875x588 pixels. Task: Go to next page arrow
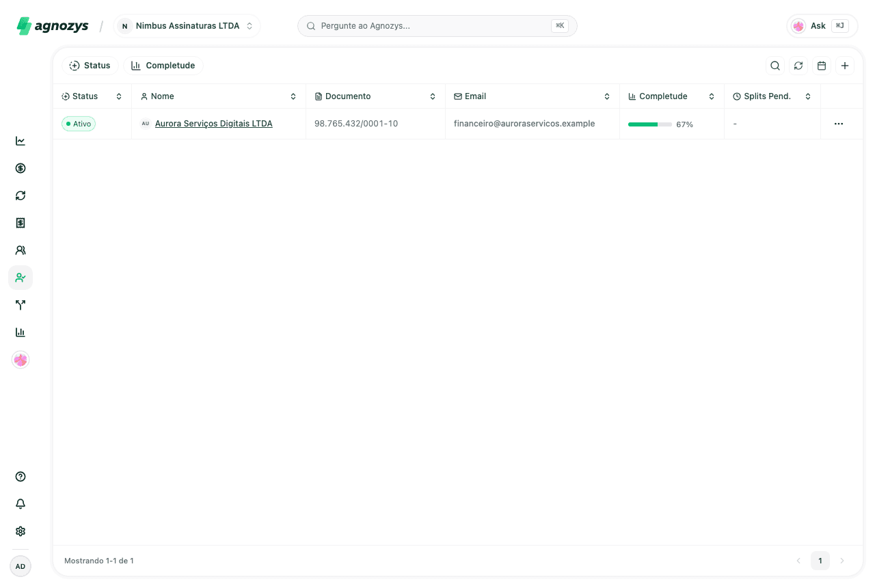(842, 561)
